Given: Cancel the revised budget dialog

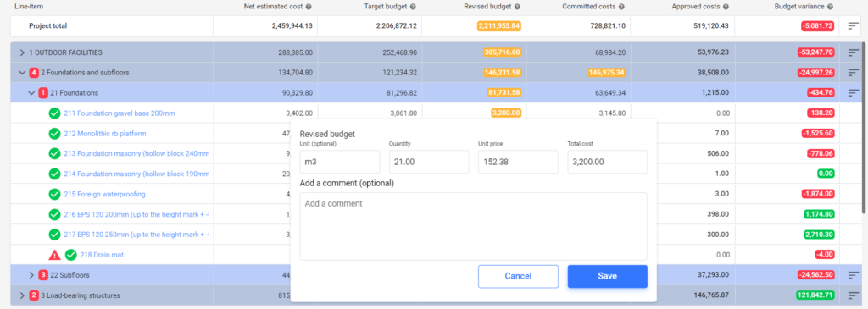Looking at the screenshot, I should pos(518,276).
